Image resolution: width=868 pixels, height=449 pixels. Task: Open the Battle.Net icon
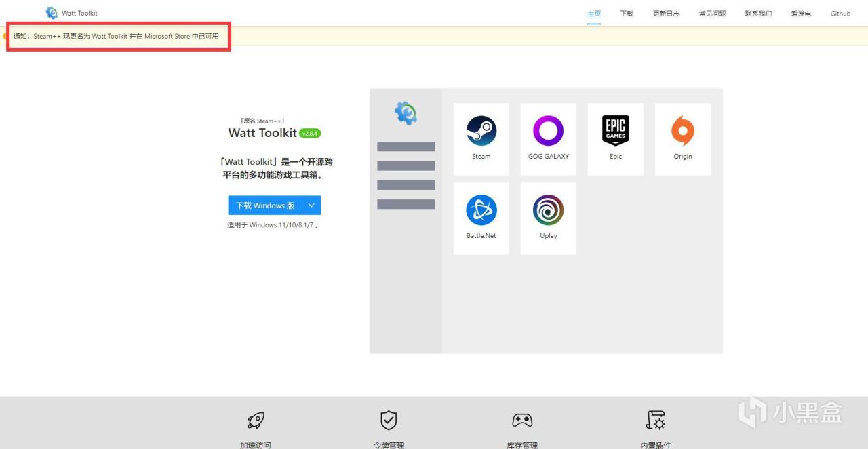481,210
